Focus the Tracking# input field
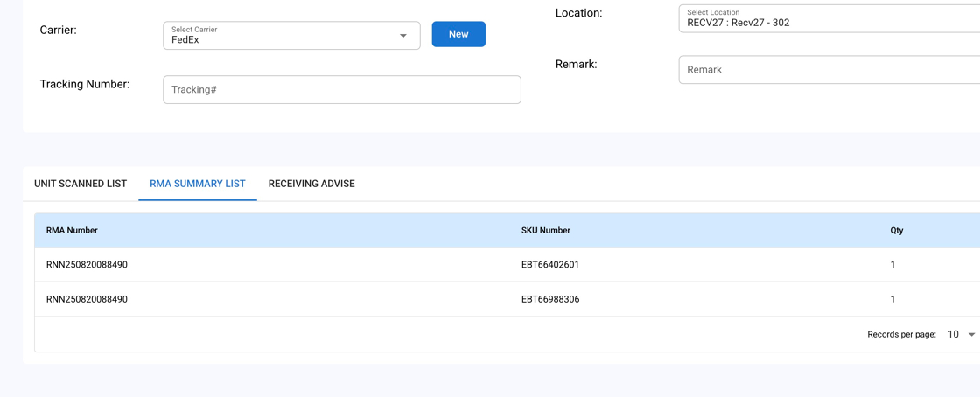Viewport: 980px width, 397px height. (341, 89)
